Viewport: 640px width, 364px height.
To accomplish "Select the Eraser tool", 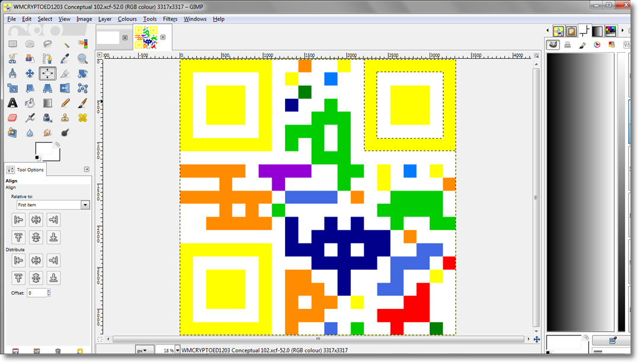I will (x=12, y=118).
